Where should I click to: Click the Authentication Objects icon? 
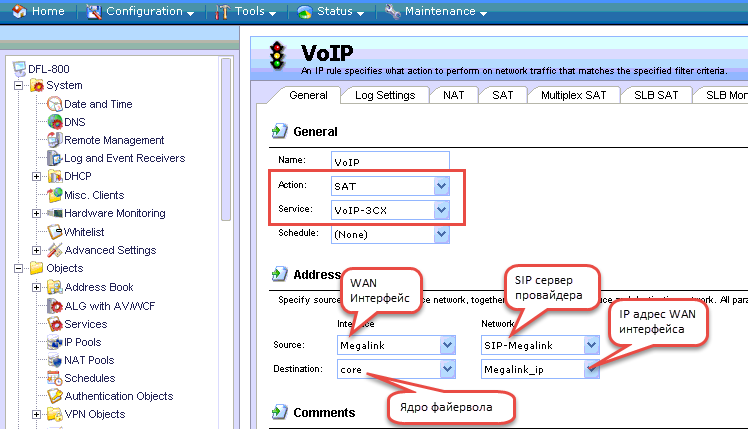click(x=55, y=396)
